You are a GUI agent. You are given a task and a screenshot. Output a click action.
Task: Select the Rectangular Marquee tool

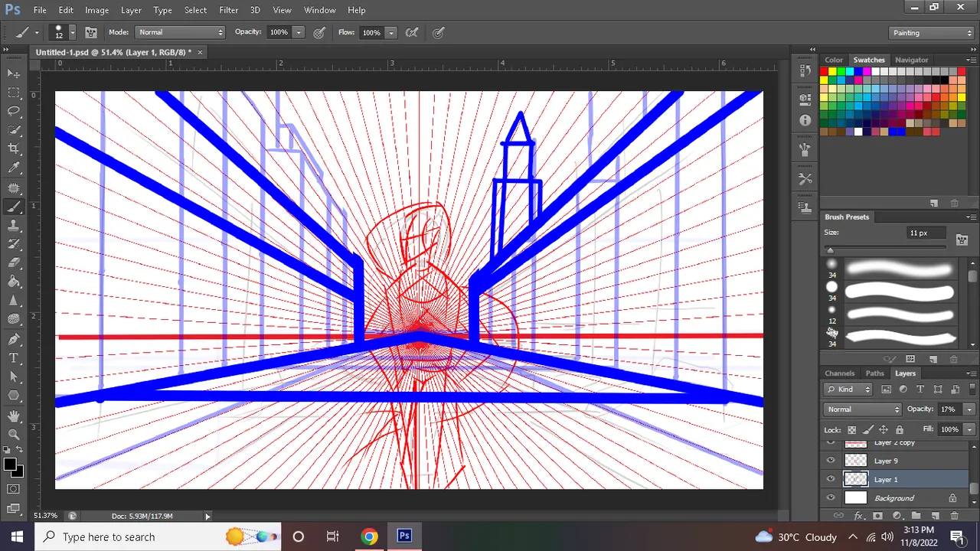14,93
